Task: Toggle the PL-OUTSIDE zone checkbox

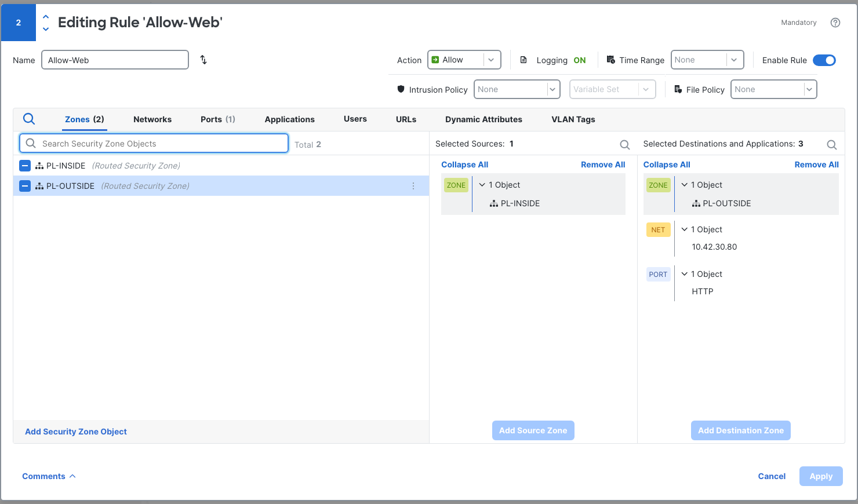Action: point(25,186)
